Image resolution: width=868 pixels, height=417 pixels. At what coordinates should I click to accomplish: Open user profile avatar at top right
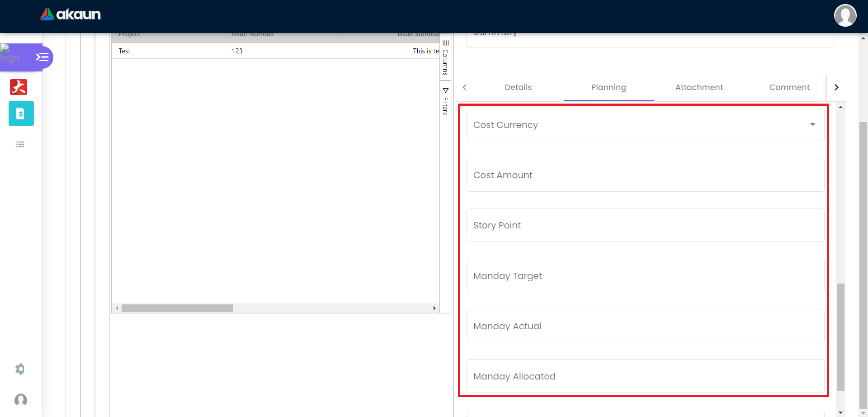click(845, 15)
